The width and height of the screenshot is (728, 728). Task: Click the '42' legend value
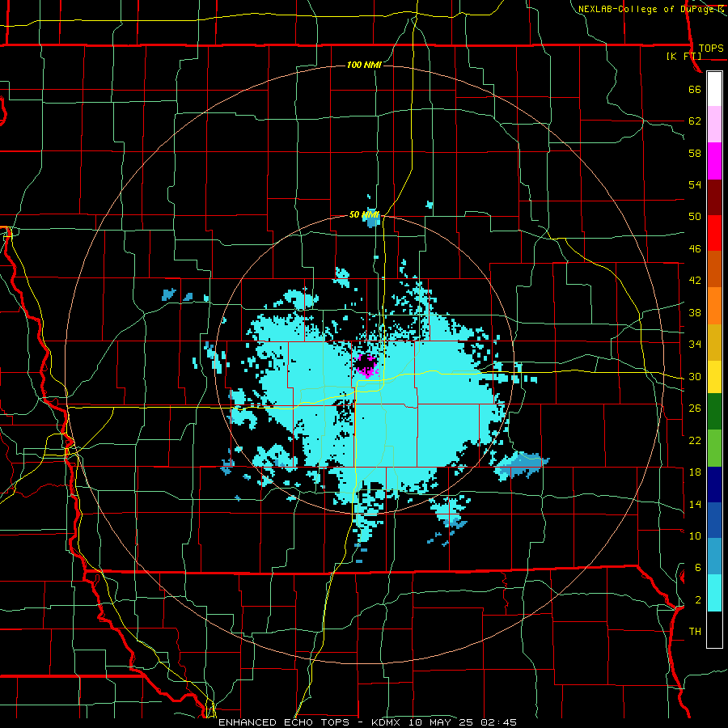[x=695, y=281]
